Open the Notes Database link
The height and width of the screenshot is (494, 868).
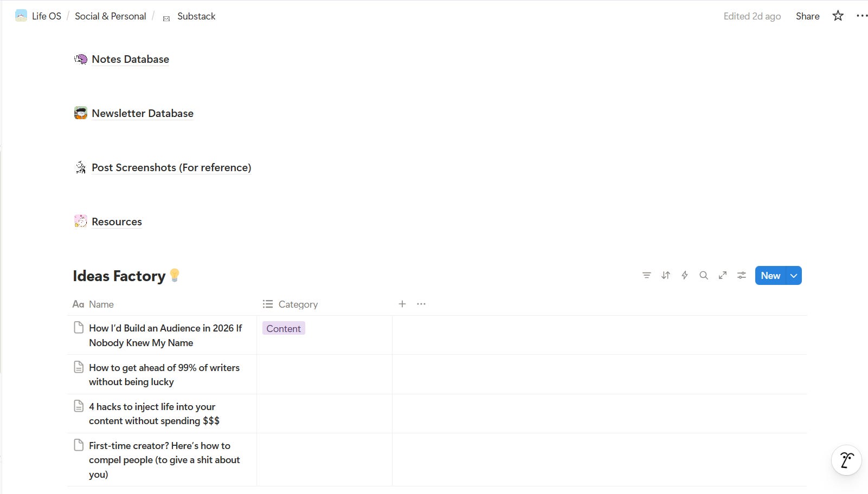[x=130, y=59]
